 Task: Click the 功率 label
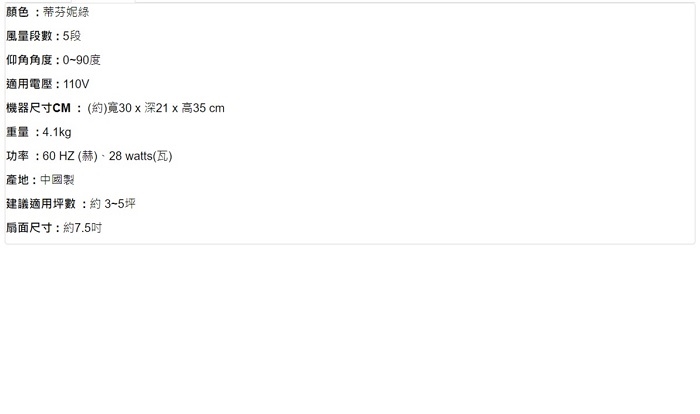(x=18, y=156)
